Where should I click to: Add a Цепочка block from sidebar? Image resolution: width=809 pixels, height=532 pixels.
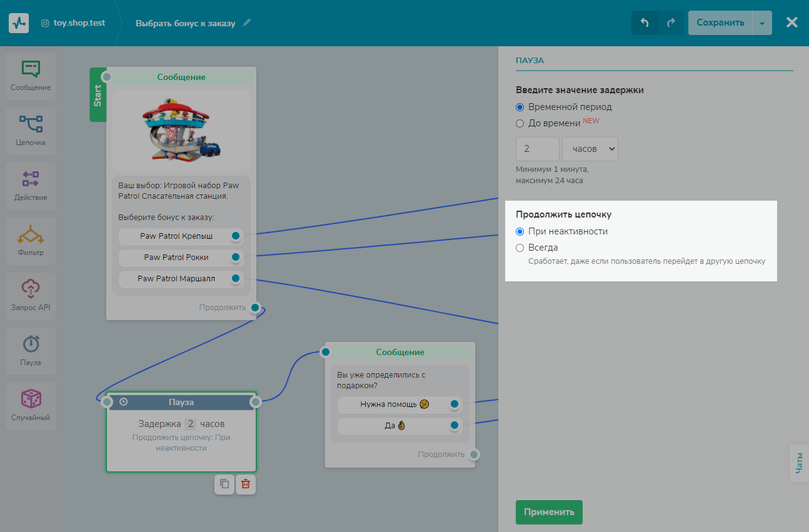point(30,124)
